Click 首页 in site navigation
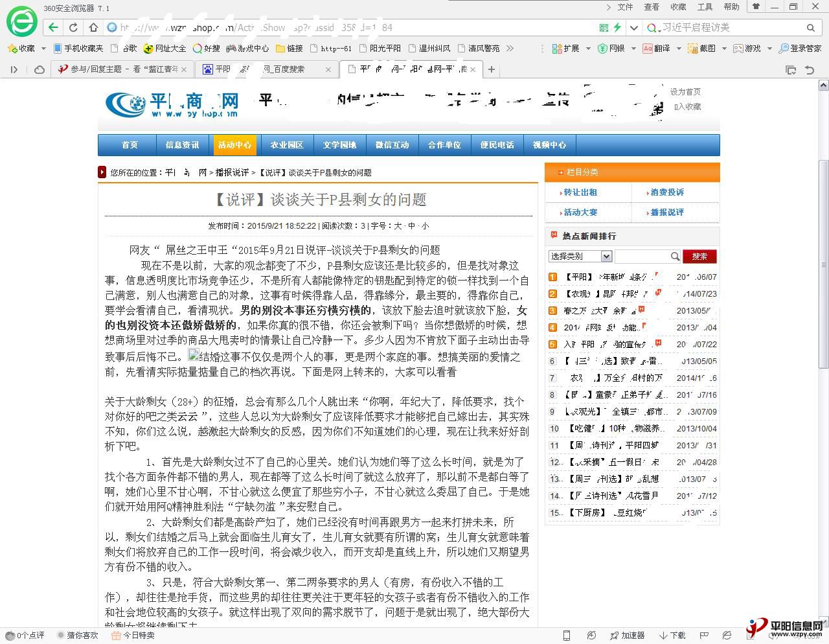829x644 pixels. click(x=130, y=145)
